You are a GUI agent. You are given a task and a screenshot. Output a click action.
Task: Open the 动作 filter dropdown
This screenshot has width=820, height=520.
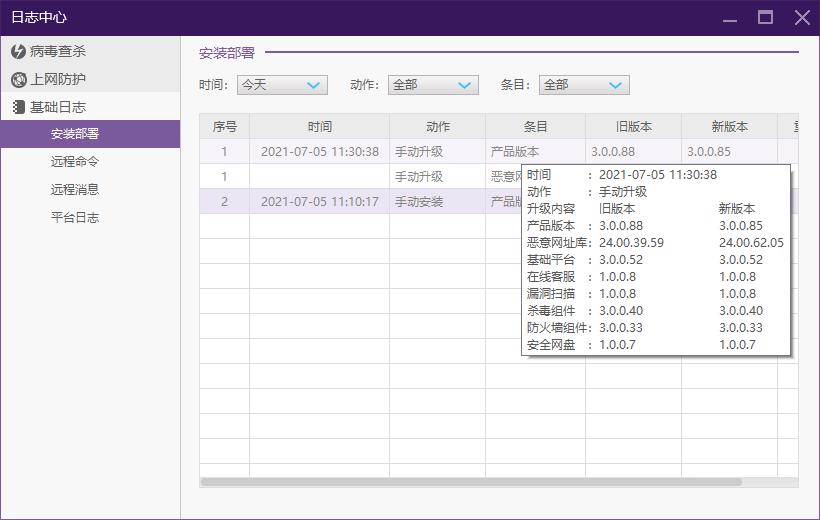pos(433,85)
